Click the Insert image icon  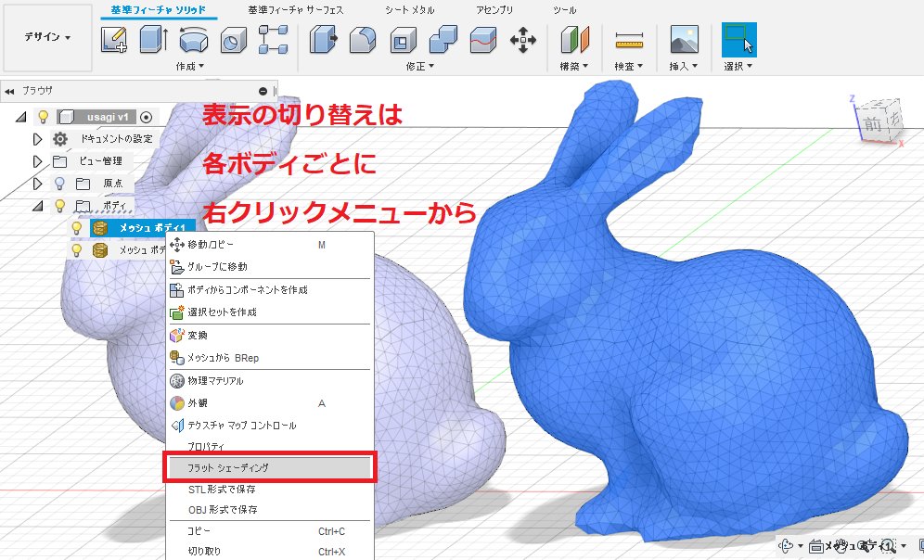click(x=684, y=40)
